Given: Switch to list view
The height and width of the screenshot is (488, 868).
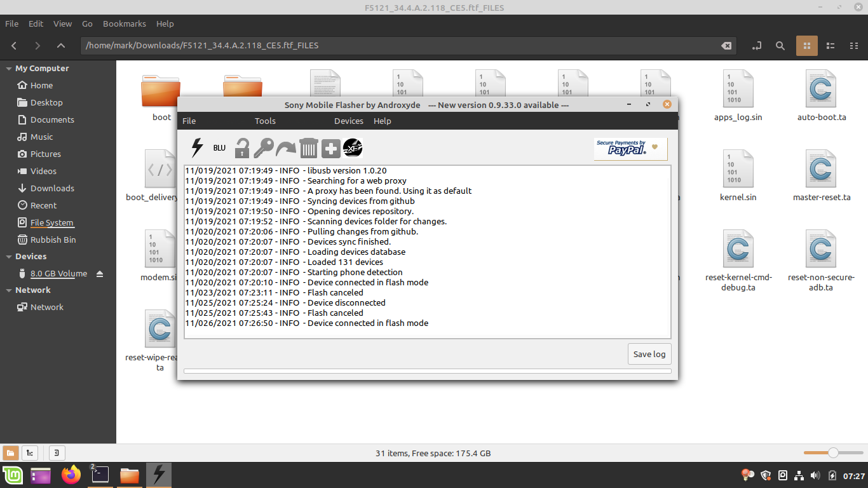Looking at the screenshot, I should 830,46.
